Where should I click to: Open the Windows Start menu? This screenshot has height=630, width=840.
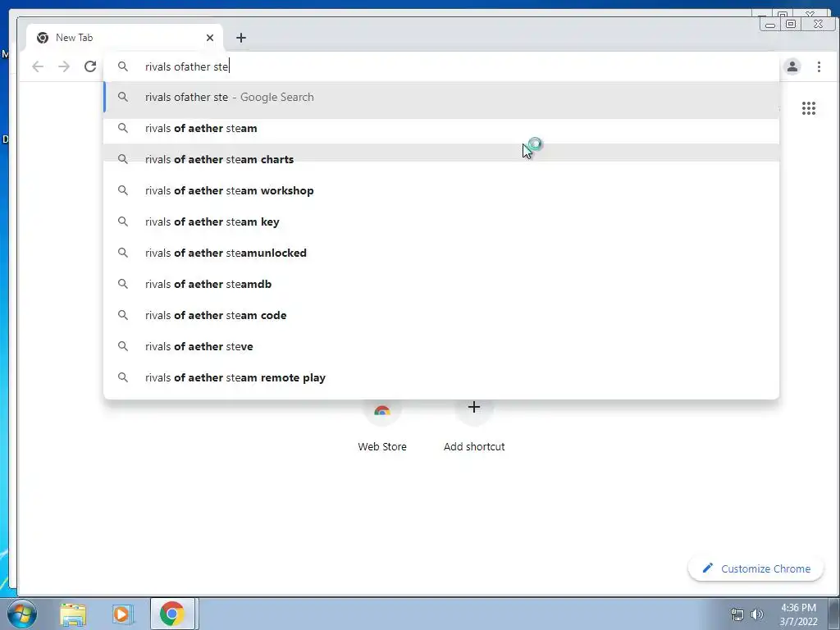click(21, 614)
